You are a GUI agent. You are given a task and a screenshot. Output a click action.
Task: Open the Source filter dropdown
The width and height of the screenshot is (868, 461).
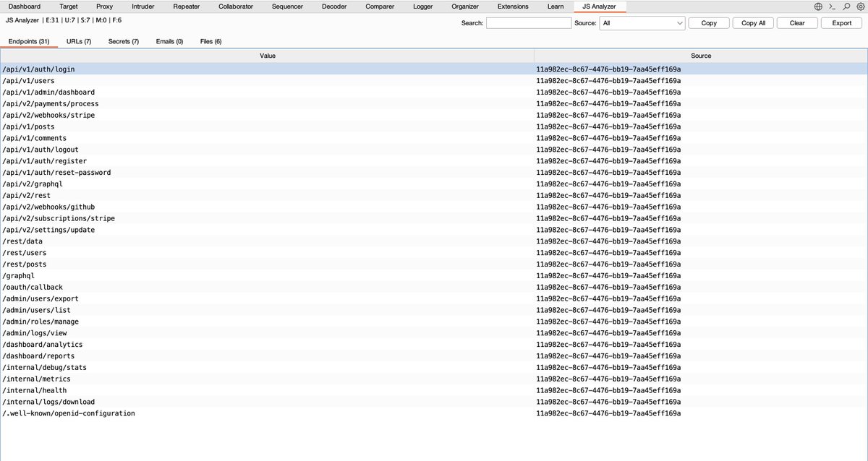pos(642,23)
